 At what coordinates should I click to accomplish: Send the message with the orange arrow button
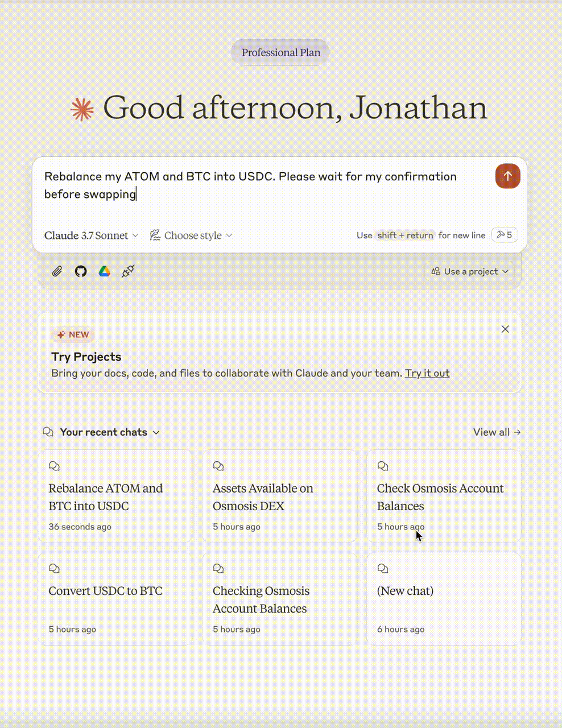[x=507, y=176]
